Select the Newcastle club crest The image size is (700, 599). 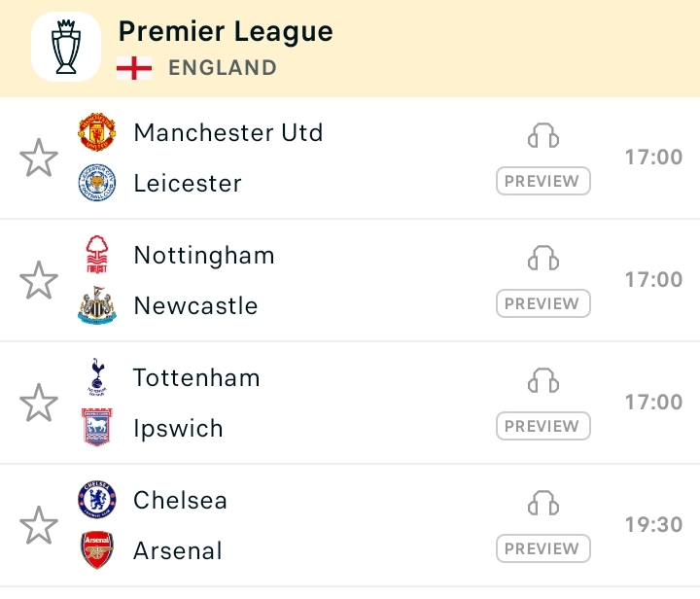[97, 305]
